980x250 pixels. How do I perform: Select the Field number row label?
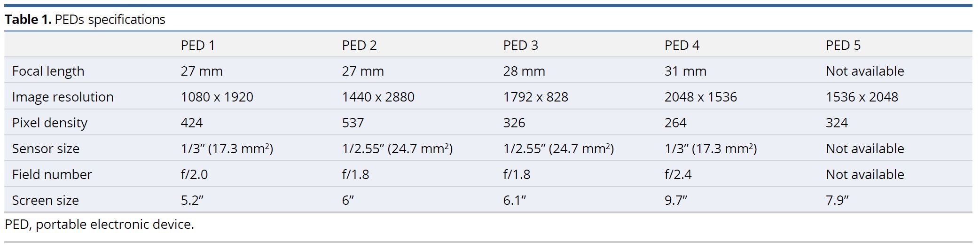[52, 174]
